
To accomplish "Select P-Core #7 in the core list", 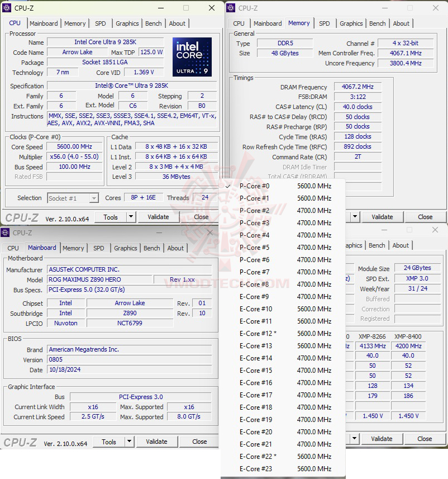I will (x=283, y=272).
